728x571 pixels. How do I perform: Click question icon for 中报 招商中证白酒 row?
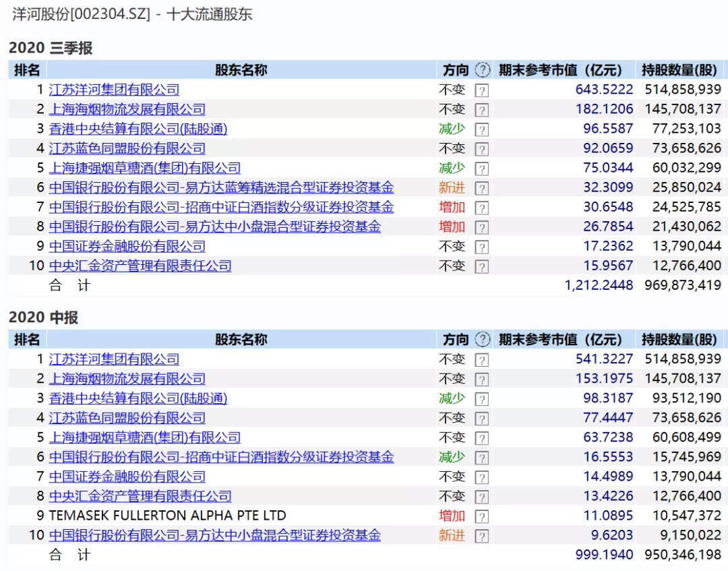pyautogui.click(x=481, y=458)
